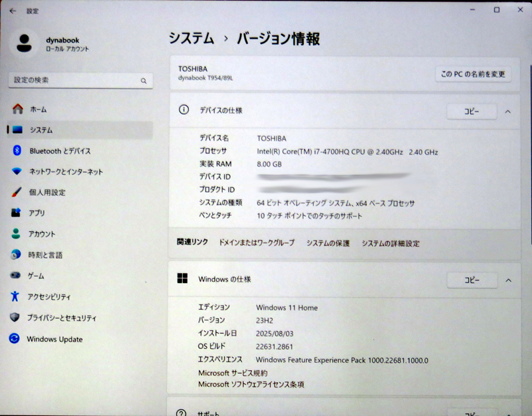Click the Windows logo beside Windows の仕様

[x=182, y=278]
